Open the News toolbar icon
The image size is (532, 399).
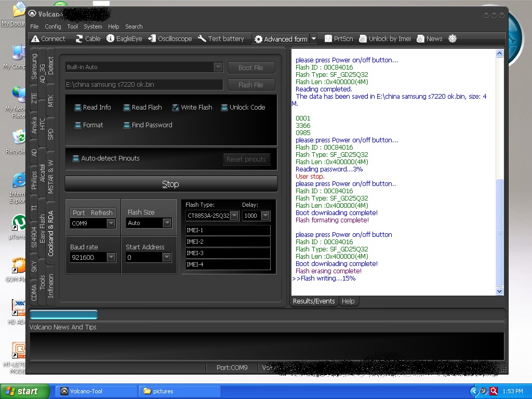[420, 38]
